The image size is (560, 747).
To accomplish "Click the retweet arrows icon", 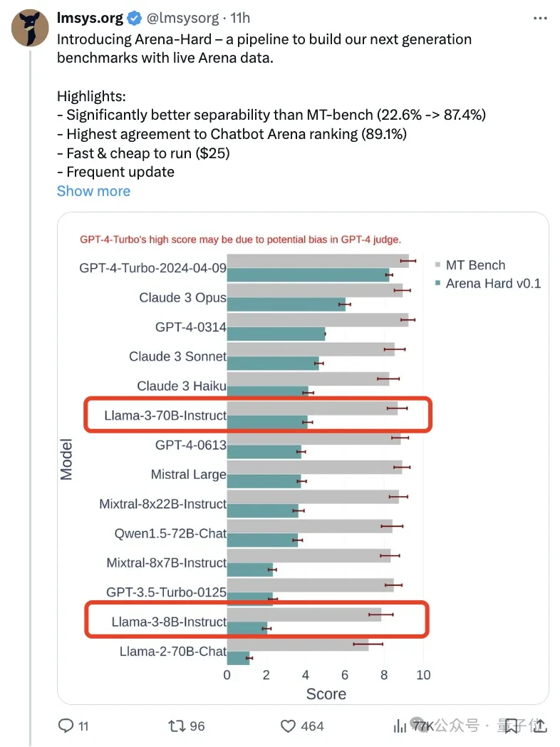I will tap(176, 726).
